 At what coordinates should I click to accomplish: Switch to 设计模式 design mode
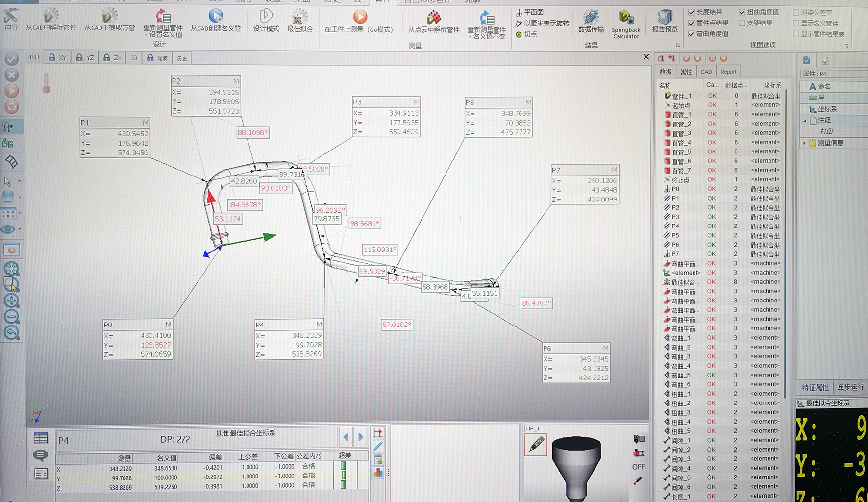click(266, 20)
